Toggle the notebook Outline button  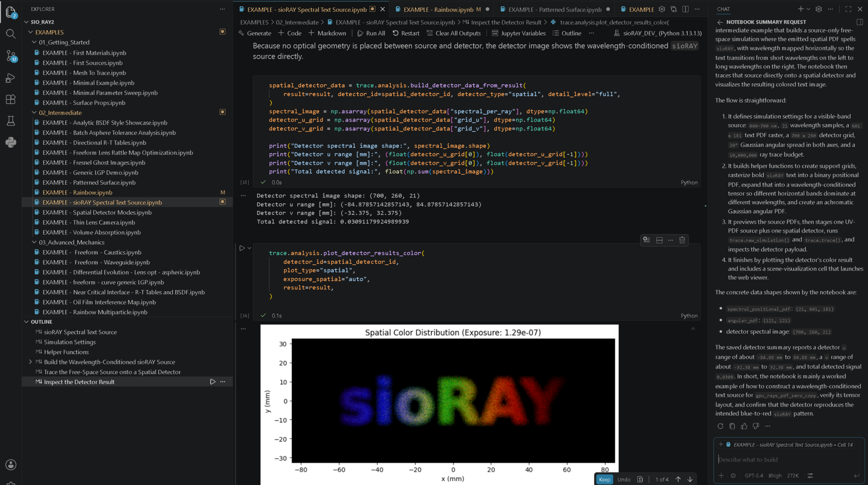point(567,33)
